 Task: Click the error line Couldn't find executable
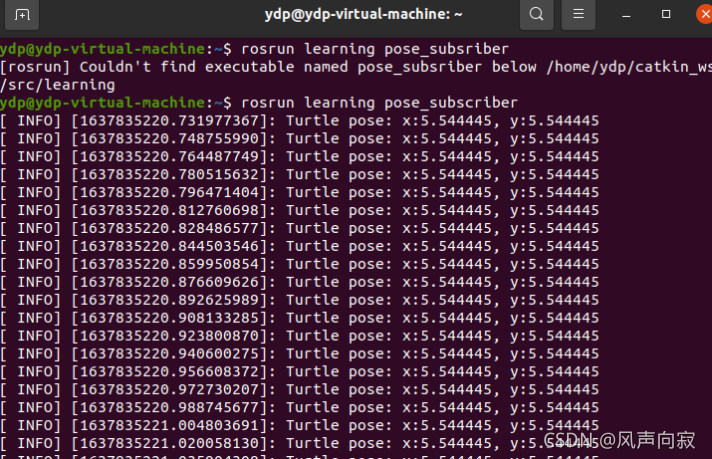click(x=356, y=67)
